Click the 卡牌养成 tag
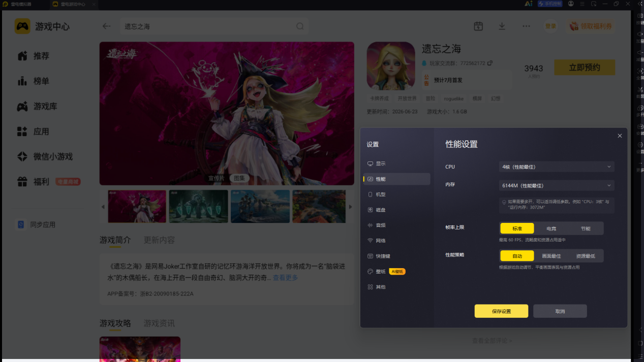This screenshot has height=362, width=644. [379, 98]
